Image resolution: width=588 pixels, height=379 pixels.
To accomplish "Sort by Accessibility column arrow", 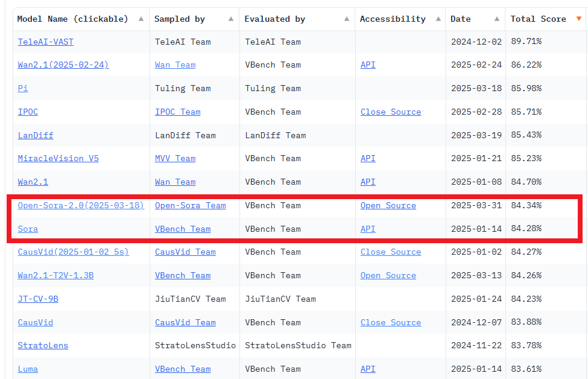I will 438,19.
